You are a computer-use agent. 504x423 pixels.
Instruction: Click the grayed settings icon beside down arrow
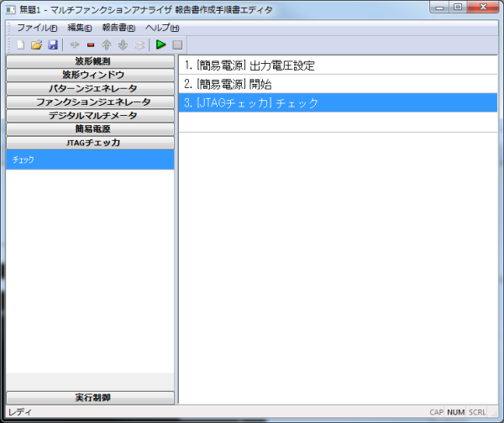point(139,45)
